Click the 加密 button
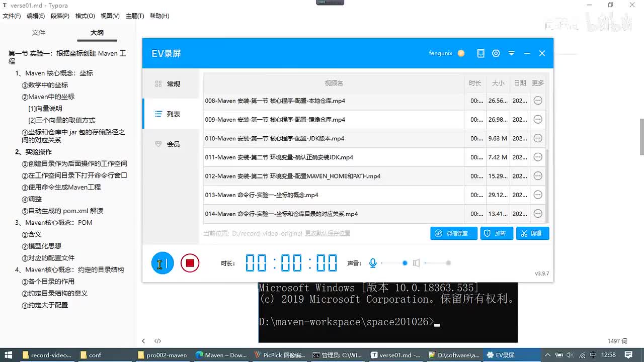Screen dimensions: 644x362 (497, 233)
